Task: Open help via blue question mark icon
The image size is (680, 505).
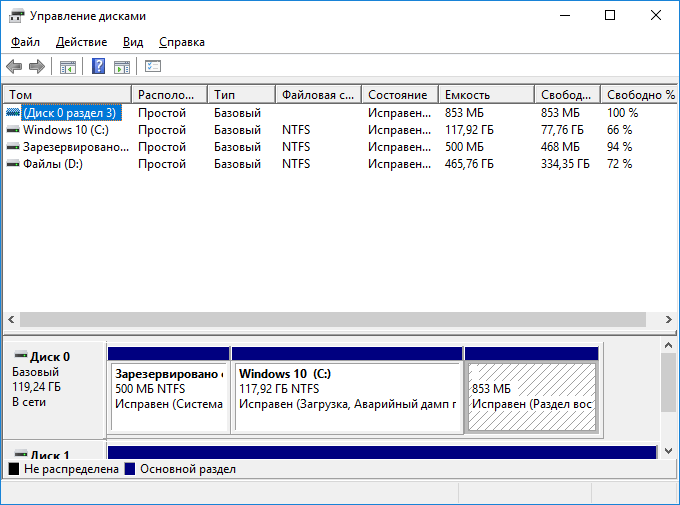Action: 98,67
